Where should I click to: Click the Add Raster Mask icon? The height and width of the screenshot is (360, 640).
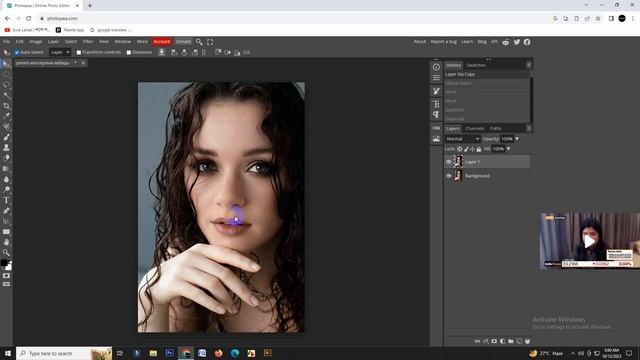tap(494, 341)
